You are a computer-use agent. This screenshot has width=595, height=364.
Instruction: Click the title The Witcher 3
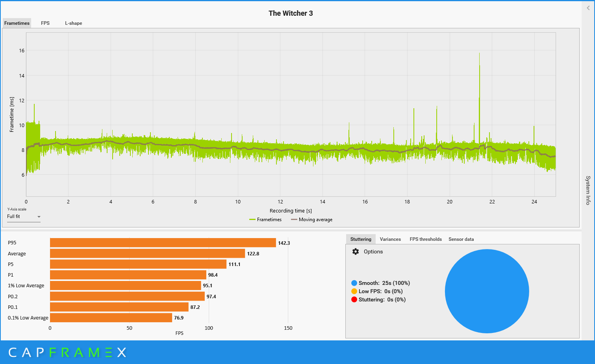[291, 13]
